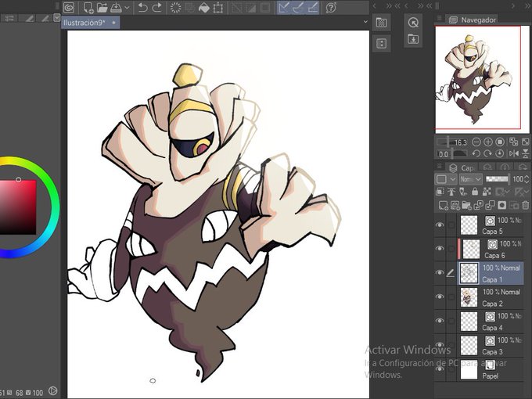Adjust layer opacity stepper arrows
The width and height of the screenshot is (532, 399).
click(x=527, y=179)
